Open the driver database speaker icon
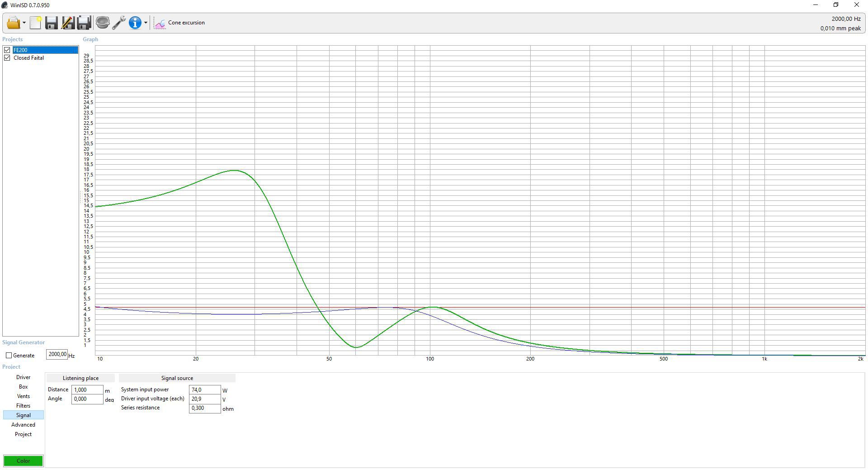The height and width of the screenshot is (470, 868). tap(103, 23)
